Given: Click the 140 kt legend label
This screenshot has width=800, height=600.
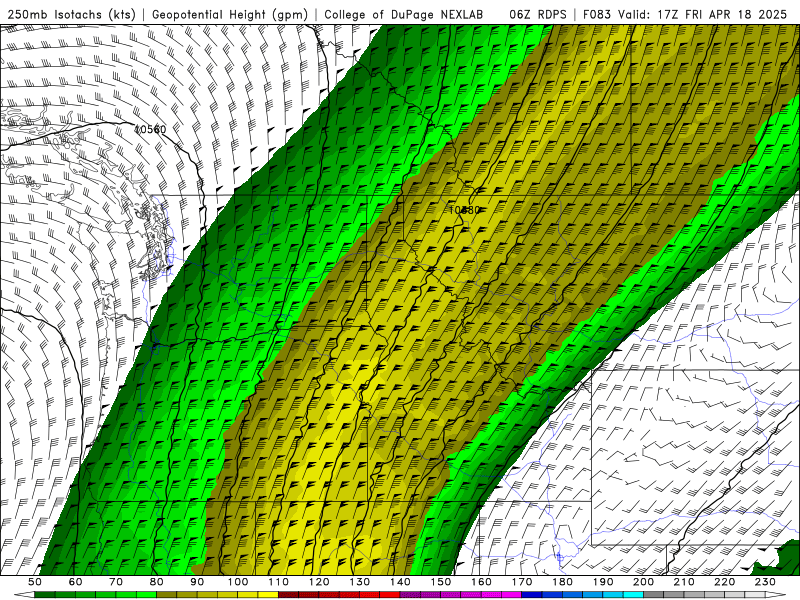Looking at the screenshot, I should pos(400,582).
